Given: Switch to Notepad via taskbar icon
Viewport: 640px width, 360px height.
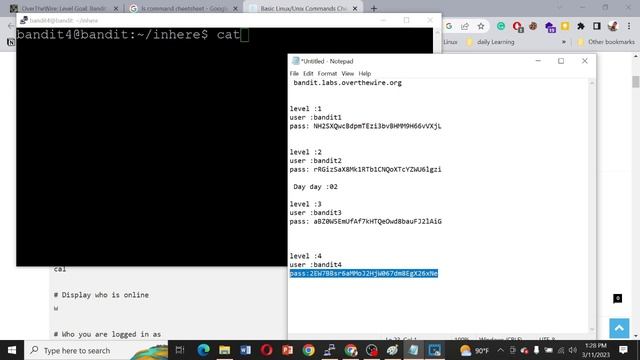Looking at the screenshot, I should pos(413,350).
